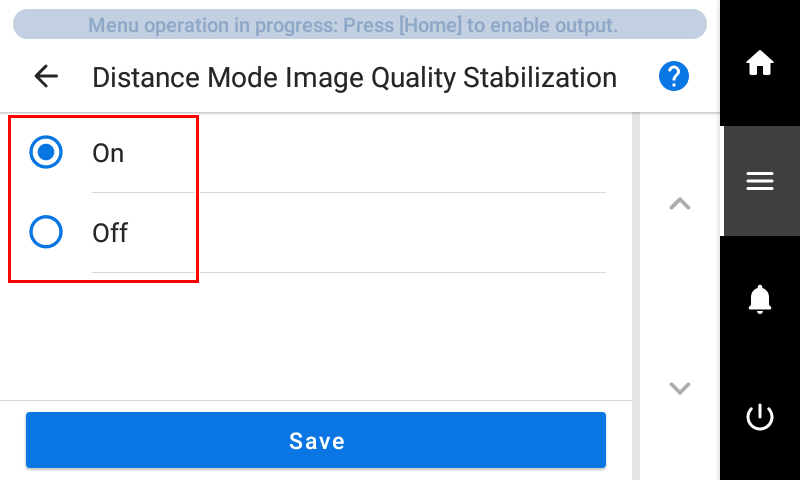
Task: Click the [Home] text in the status message
Action: point(430,25)
